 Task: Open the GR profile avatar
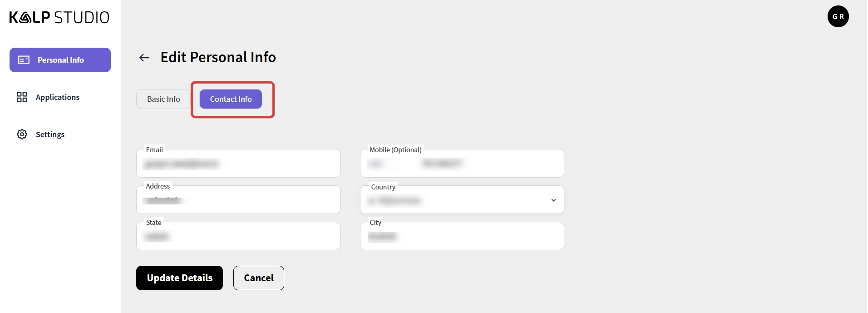point(838,17)
